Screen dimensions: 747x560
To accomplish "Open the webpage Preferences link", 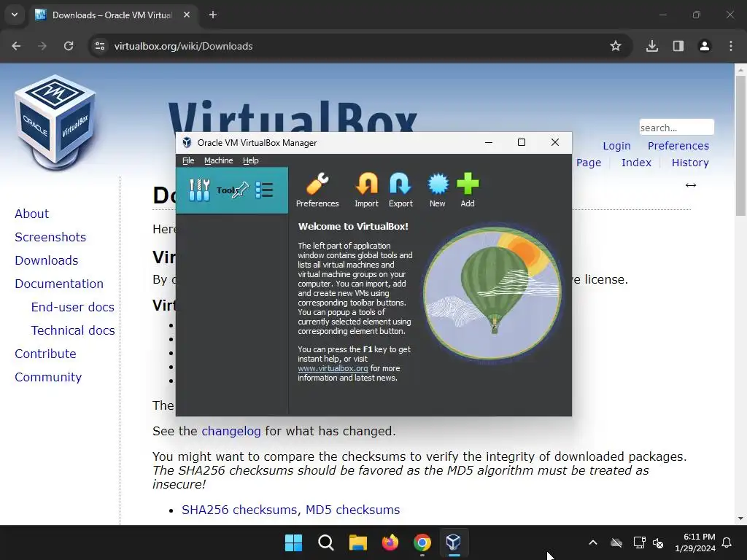I will tap(678, 146).
